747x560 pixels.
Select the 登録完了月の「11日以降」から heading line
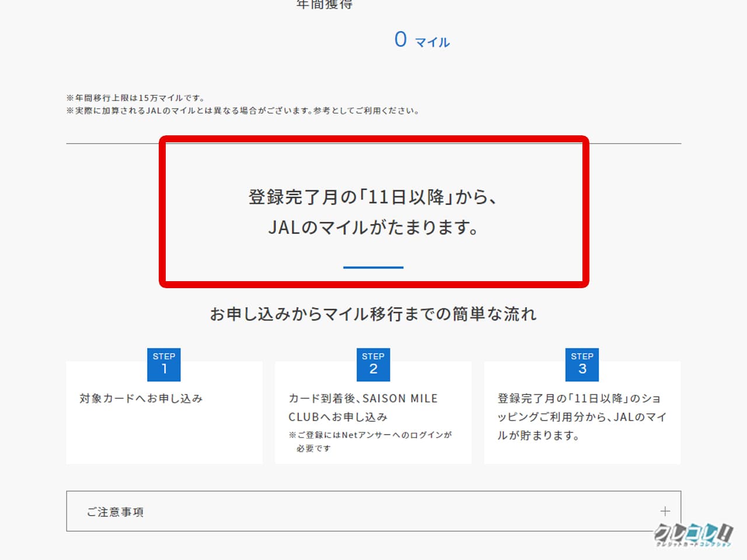(373, 197)
